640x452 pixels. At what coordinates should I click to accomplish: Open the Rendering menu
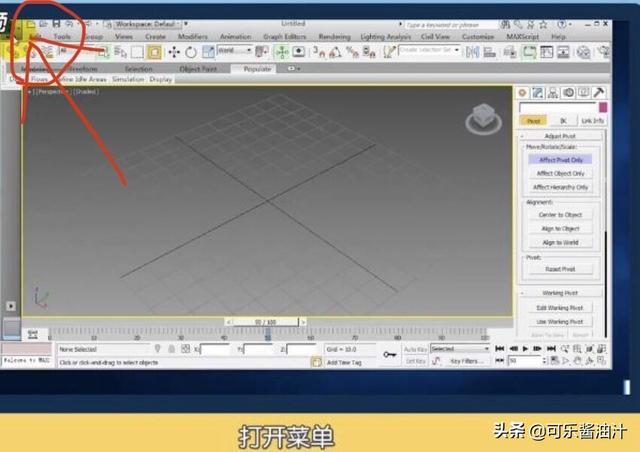point(334,37)
